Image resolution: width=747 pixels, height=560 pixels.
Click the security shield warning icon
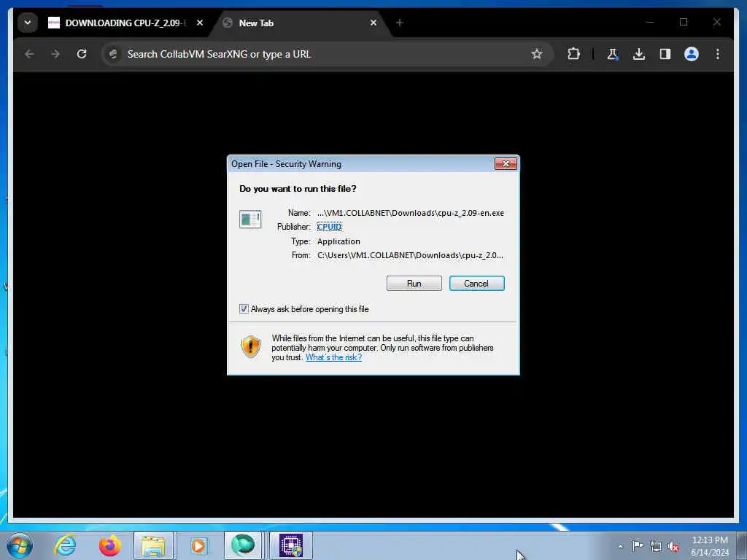(251, 346)
